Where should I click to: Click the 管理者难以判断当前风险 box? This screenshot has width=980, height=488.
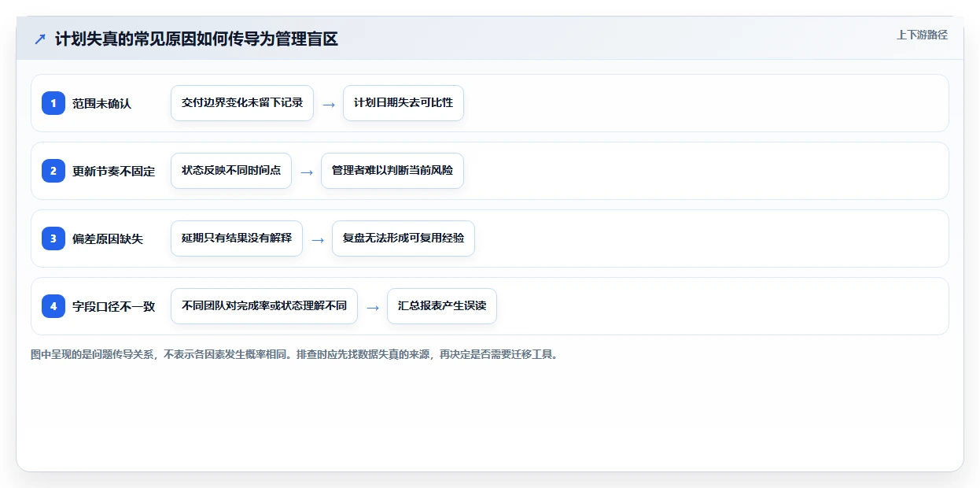tap(392, 171)
